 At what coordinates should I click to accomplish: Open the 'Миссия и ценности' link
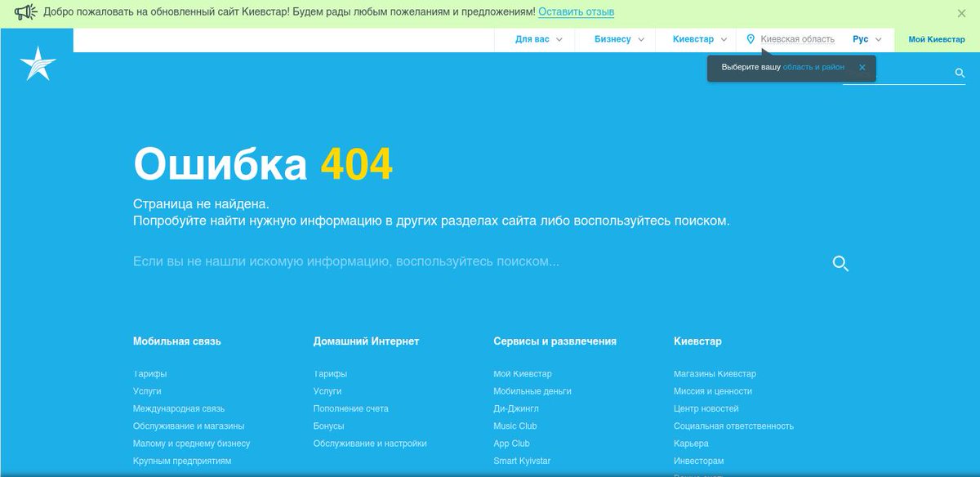coord(713,391)
